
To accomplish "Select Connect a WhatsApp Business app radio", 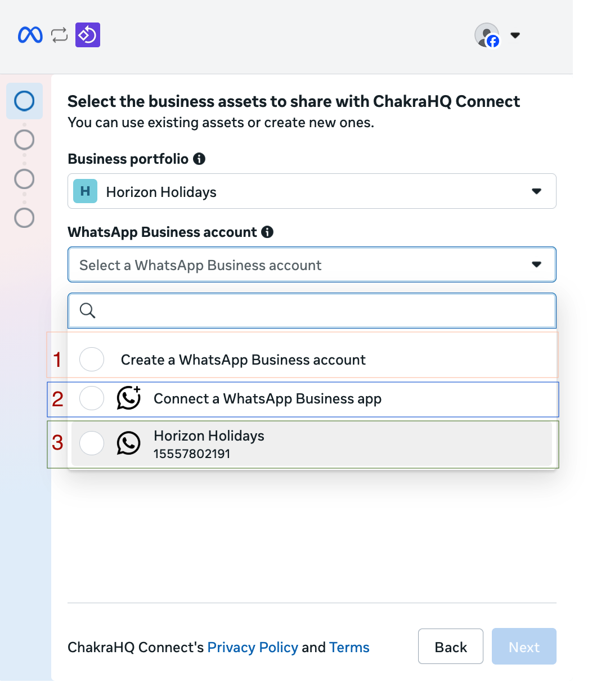I will pos(92,398).
